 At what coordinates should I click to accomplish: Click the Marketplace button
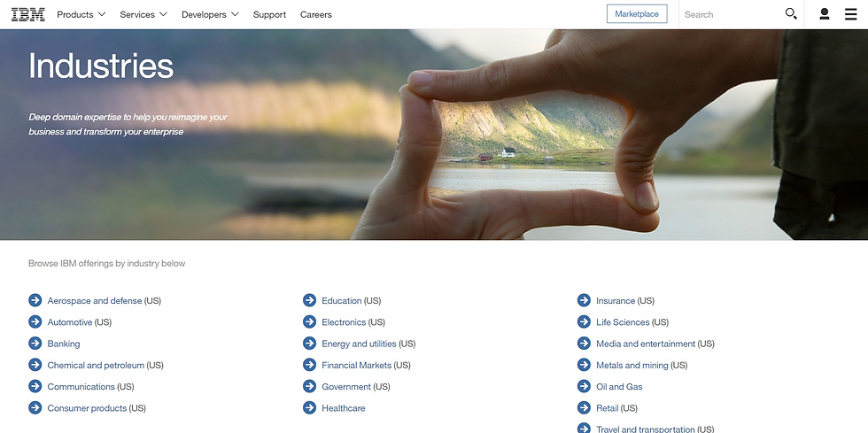[637, 14]
